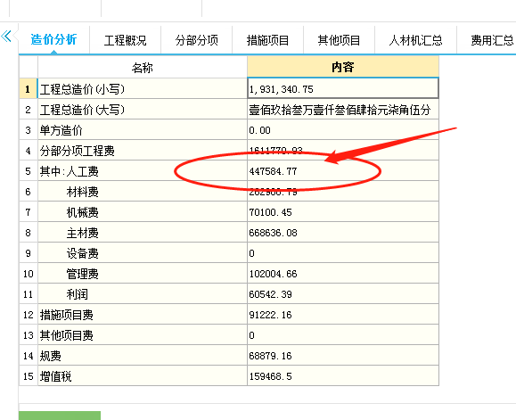Click the labor cost value 447584.77
The image size is (516, 420).
343,171
